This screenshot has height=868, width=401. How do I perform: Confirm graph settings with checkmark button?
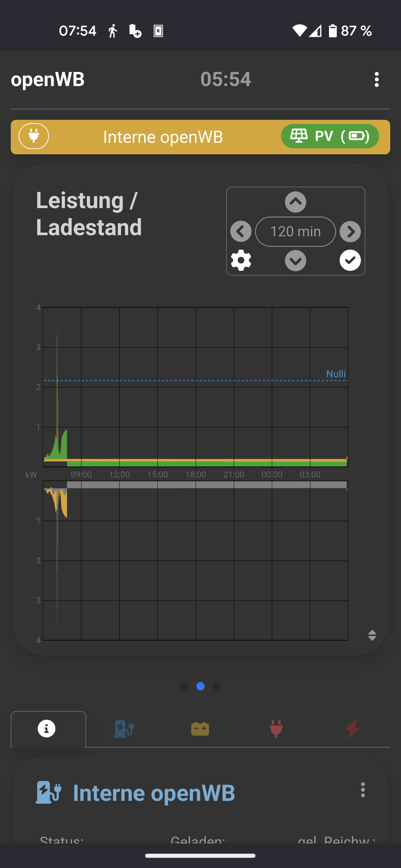tap(350, 260)
